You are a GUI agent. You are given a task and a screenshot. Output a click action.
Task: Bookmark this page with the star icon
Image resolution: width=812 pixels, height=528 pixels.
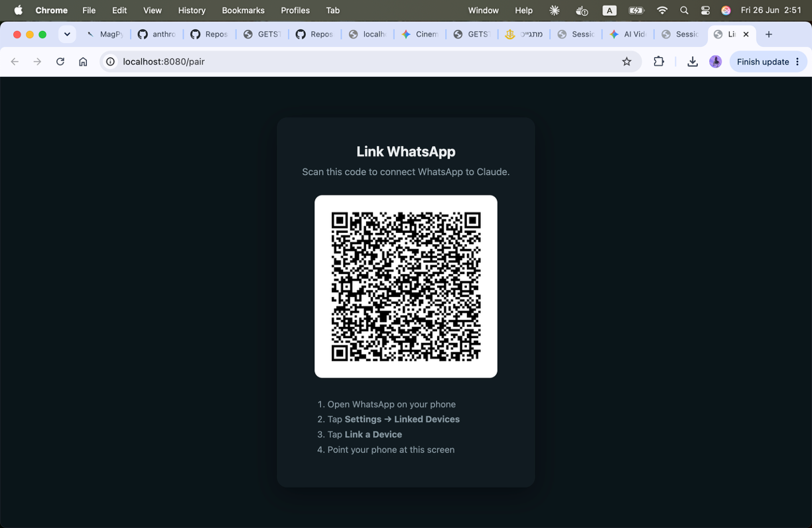[x=626, y=62]
